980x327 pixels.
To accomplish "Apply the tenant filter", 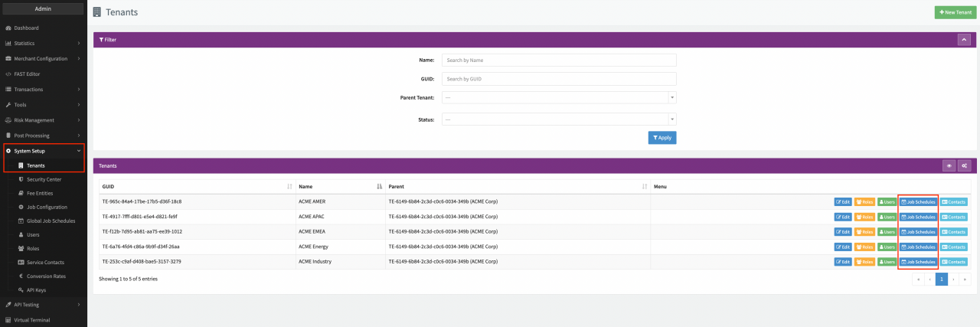I will [x=661, y=138].
